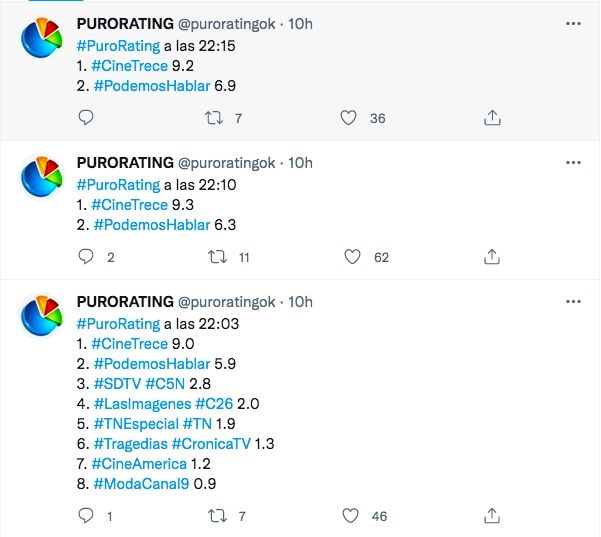This screenshot has height=537, width=601.
Task: Share the 22:10 rating tweet
Action: (492, 257)
